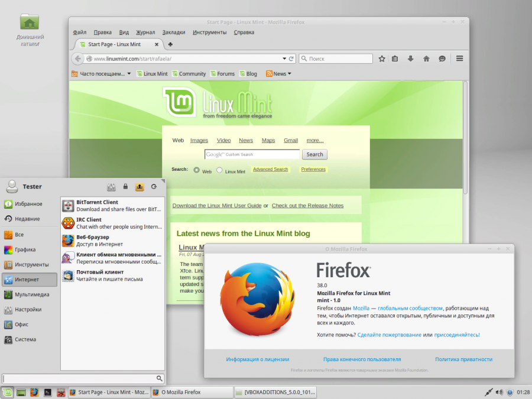Click the Сделайте пожертвование link
The image size is (532, 399).
point(389,335)
